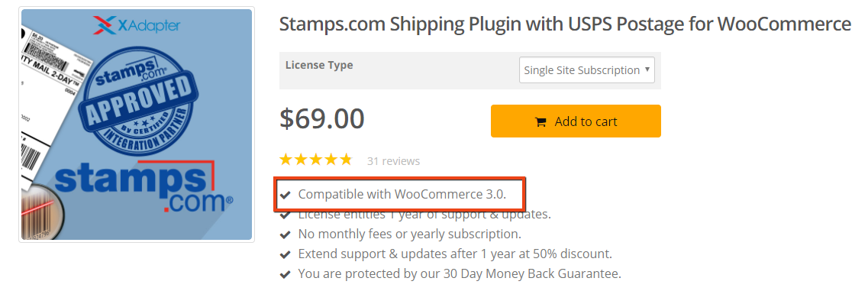Viewport: 868px width, 291px height.
Task: Open the 31 reviews link
Action: (394, 161)
